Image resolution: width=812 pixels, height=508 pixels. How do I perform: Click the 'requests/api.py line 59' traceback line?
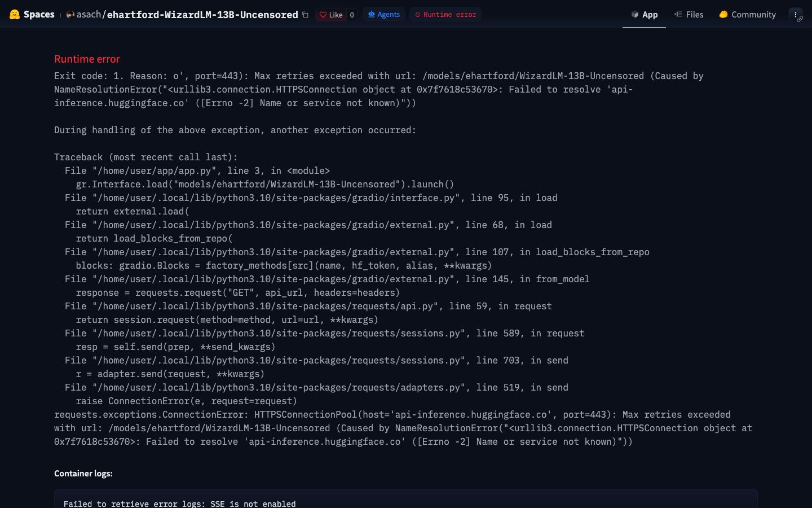point(308,306)
